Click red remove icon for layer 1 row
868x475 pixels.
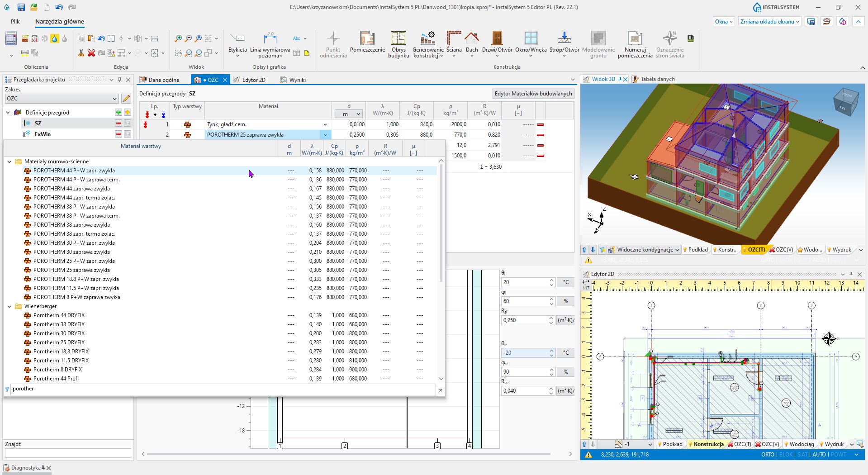540,124
